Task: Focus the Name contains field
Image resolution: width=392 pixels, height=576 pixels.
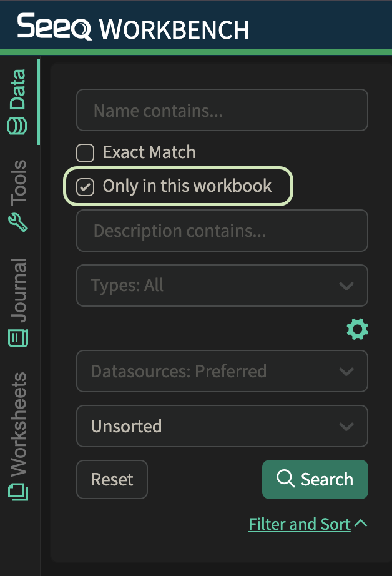Action: click(x=222, y=110)
